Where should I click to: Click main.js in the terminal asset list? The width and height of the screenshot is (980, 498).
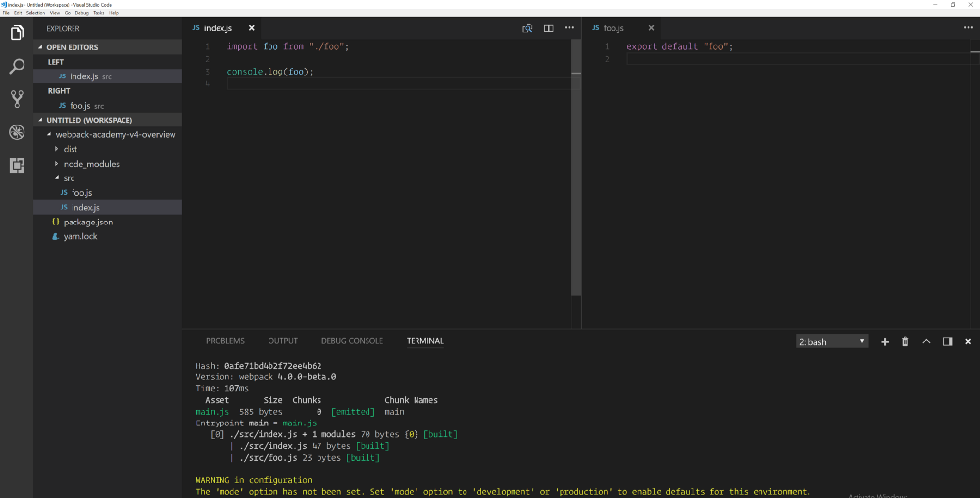pos(212,412)
